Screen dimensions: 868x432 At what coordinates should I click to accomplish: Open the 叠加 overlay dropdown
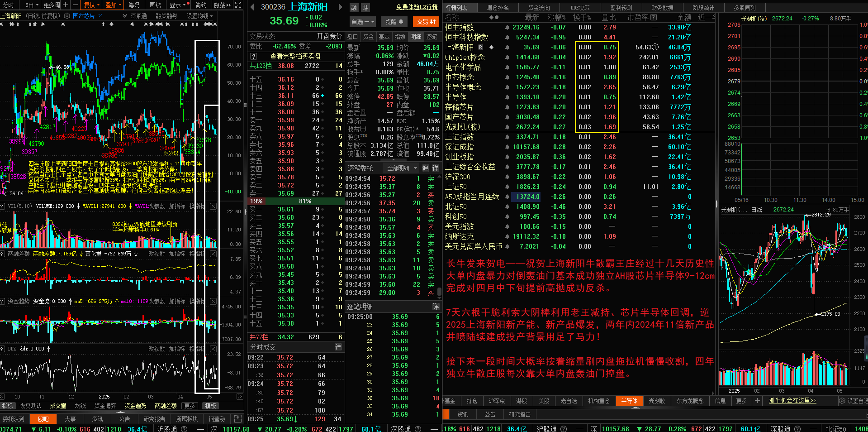coord(113,5)
